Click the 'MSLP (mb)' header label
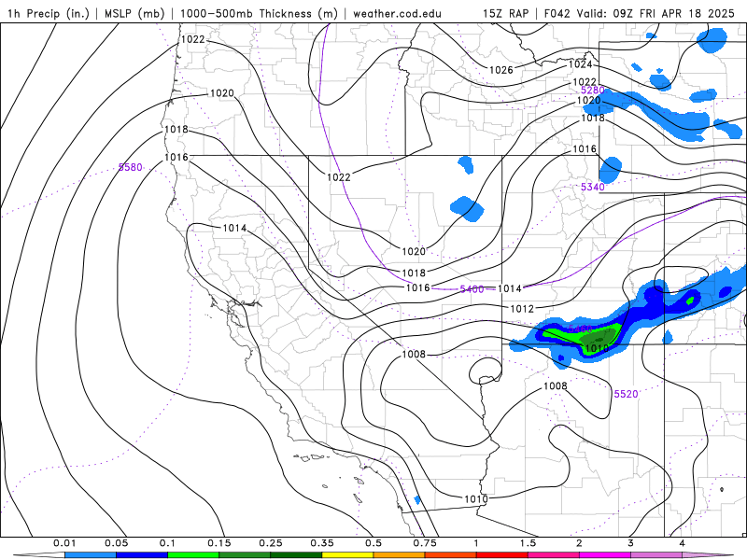The width and height of the screenshot is (747, 560). 134,13
